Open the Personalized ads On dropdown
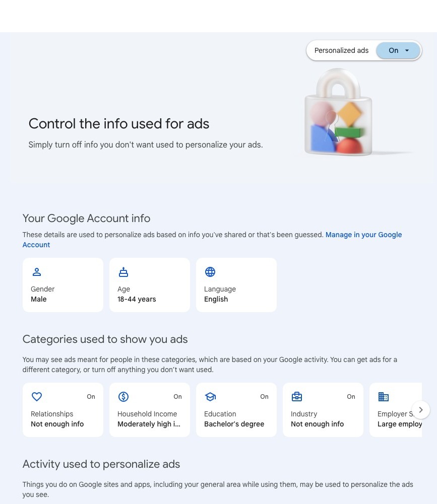Viewport: 437px width, 504px height. [x=398, y=50]
